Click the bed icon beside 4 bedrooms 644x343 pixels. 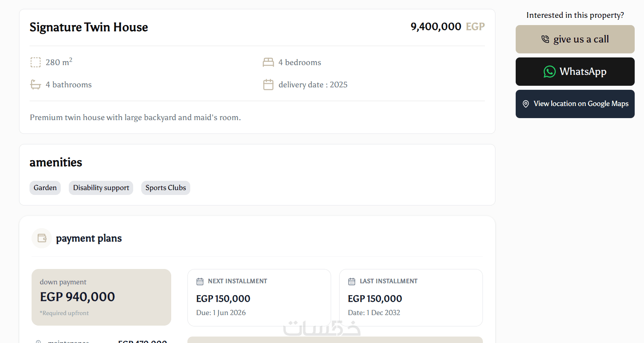pos(268,62)
